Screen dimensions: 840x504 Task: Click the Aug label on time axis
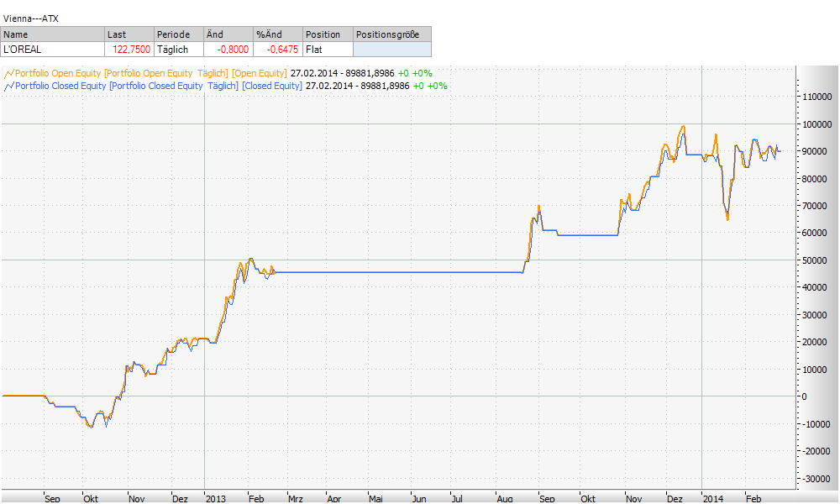tap(505, 499)
